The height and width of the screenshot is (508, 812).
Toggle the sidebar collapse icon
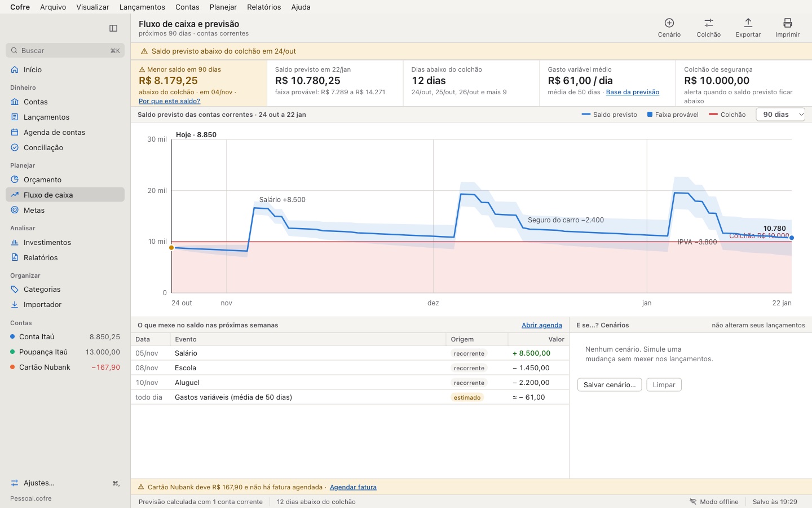tap(113, 28)
